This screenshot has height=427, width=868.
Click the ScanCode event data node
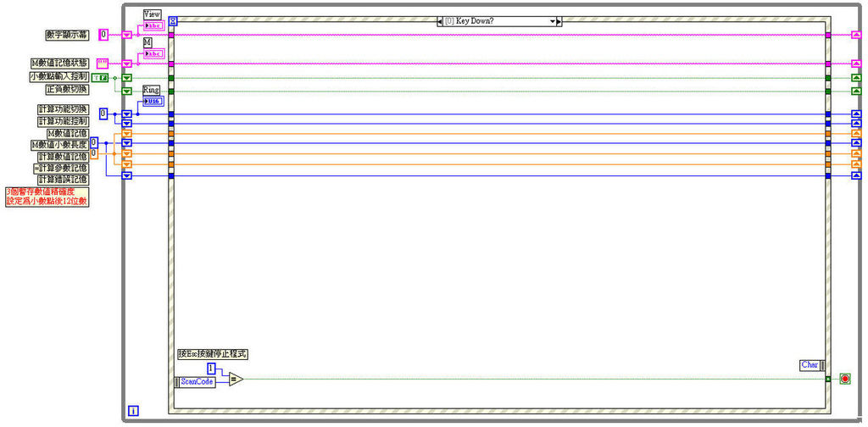[x=195, y=381]
